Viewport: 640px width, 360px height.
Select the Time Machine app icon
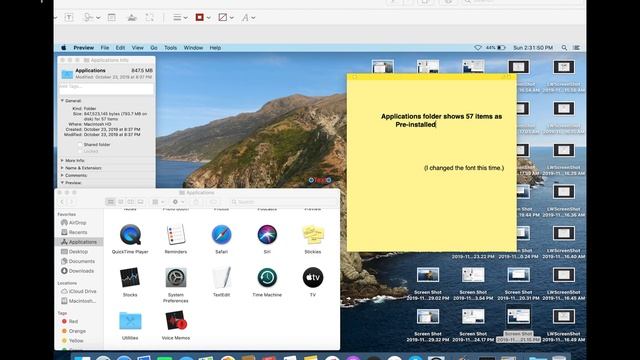pyautogui.click(x=267, y=278)
